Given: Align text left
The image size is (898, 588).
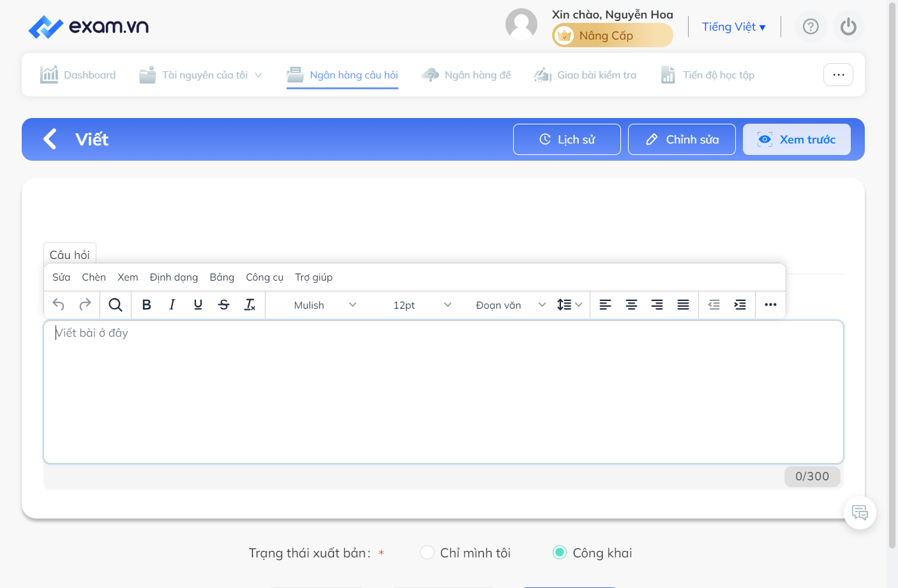Looking at the screenshot, I should click(x=606, y=305).
